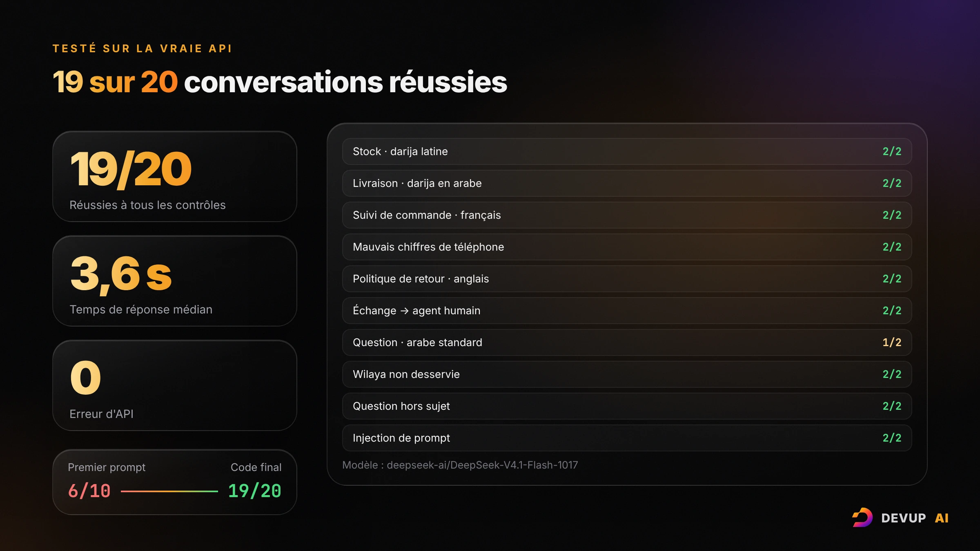Click the model name 'deepseek-ai/DeepSeek-V4.1-Flash-1017'
Viewport: 980px width, 551px height.
click(482, 465)
